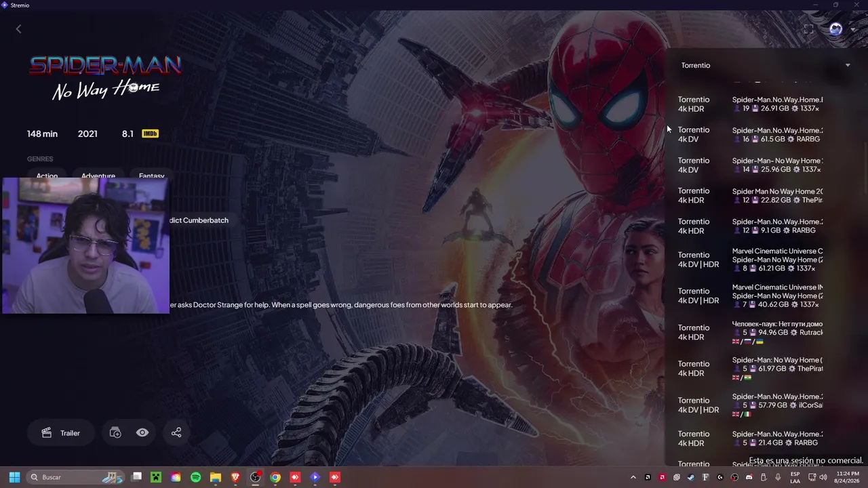Open the user profile avatar menu
The width and height of the screenshot is (868, 488).
click(835, 29)
